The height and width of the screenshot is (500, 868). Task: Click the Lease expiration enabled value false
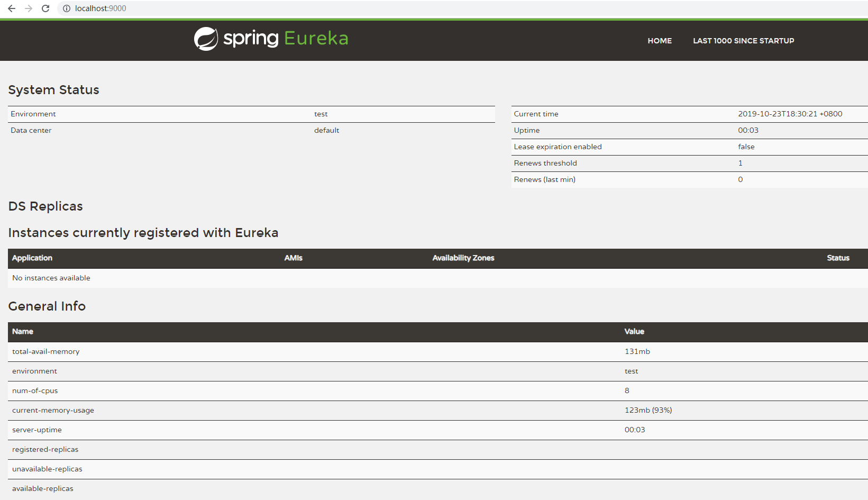tap(746, 147)
